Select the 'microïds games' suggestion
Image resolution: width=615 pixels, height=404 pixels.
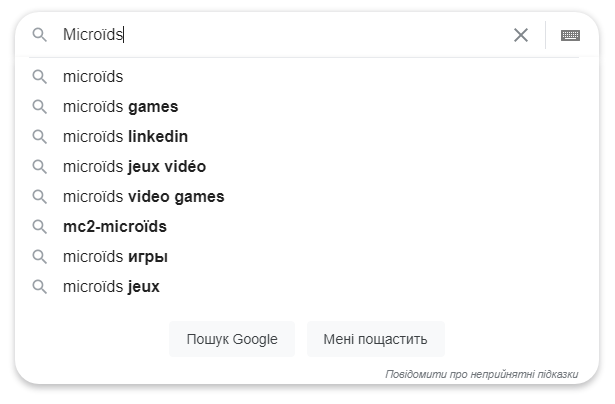[x=120, y=107]
